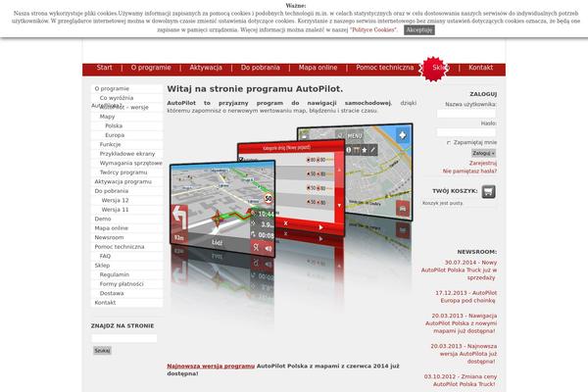Open Do pobrania in top navigation bar

tap(261, 68)
